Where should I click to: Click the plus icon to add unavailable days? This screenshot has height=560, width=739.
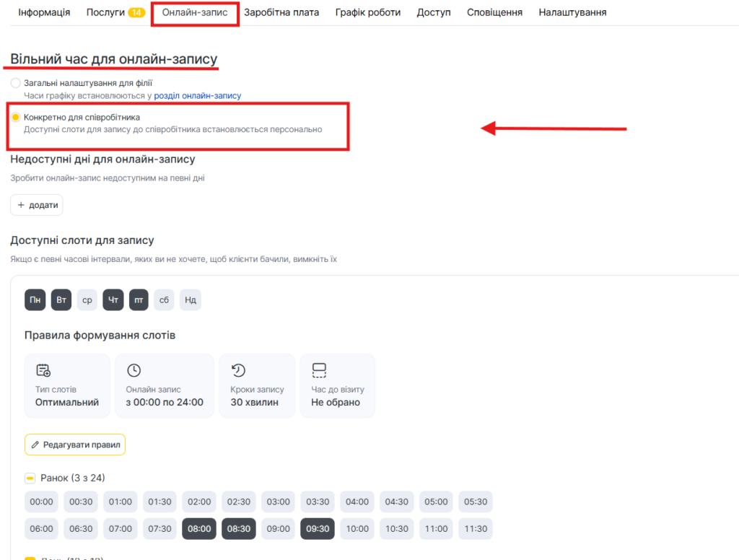pyautogui.click(x=21, y=205)
